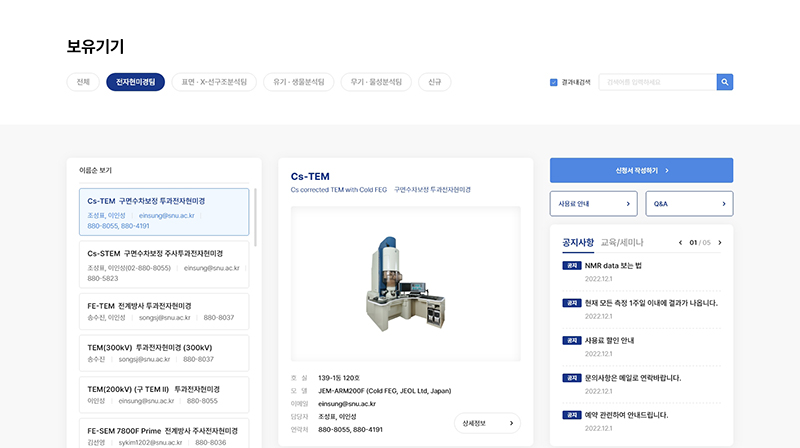The height and width of the screenshot is (448, 800).
Task: Click the chevron on 상세정보 button
Action: (511, 423)
